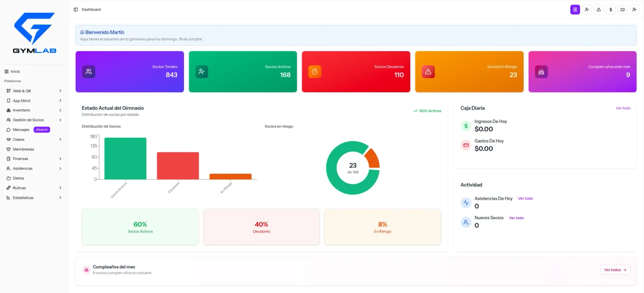Click the alert icon on Socios En Riesgo card

(428, 72)
